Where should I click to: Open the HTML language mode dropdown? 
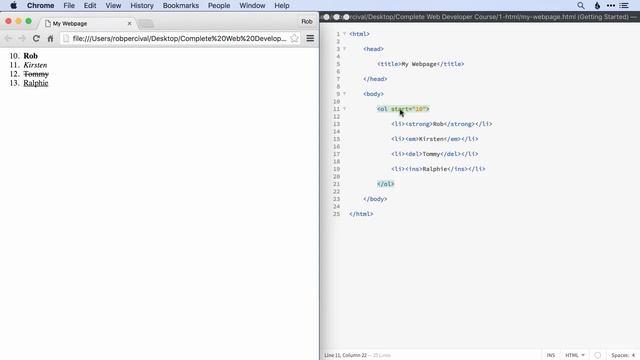coord(575,355)
